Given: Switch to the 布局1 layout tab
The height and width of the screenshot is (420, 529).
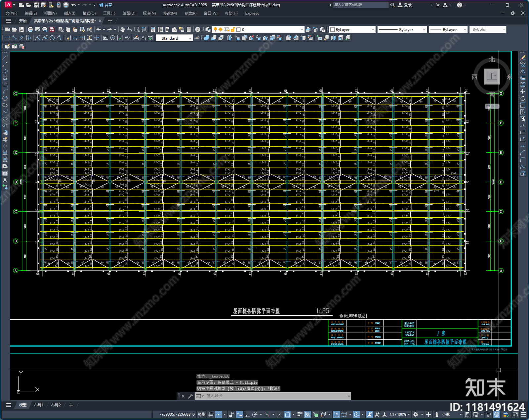Looking at the screenshot, I should 39,405.
